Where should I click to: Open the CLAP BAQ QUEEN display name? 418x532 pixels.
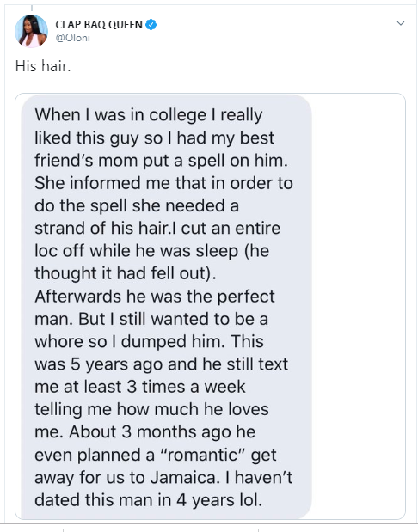point(99,25)
